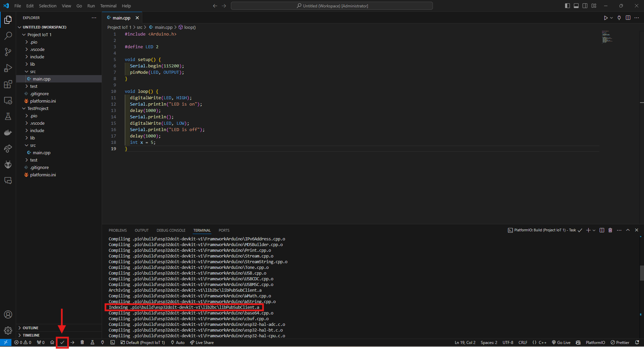Open the Docker view
This screenshot has width=644, height=349.
[8, 132]
